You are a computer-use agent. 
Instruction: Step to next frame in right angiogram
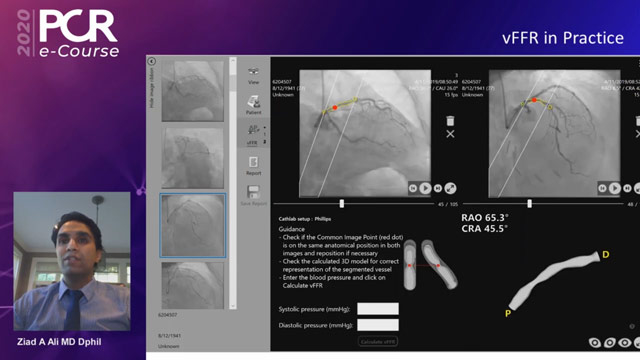pyautogui.click(x=627, y=188)
